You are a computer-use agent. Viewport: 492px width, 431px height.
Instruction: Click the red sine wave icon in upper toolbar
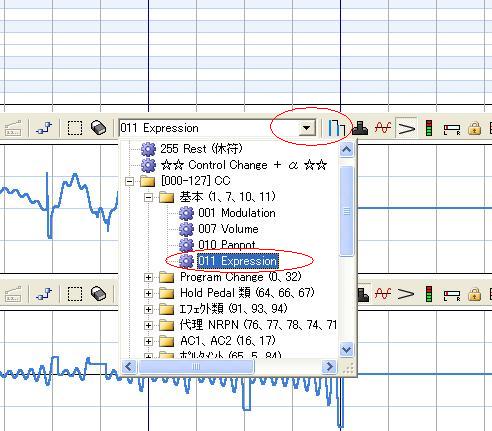[383, 128]
